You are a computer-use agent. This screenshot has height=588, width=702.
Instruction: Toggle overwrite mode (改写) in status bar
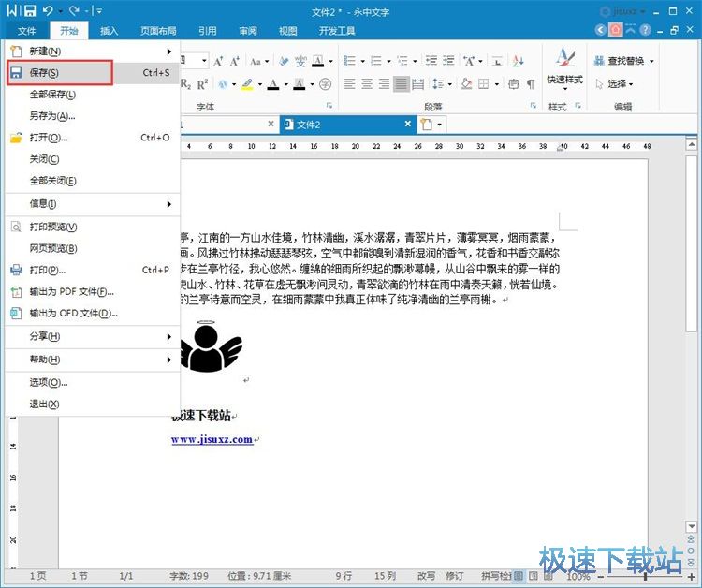(426, 576)
